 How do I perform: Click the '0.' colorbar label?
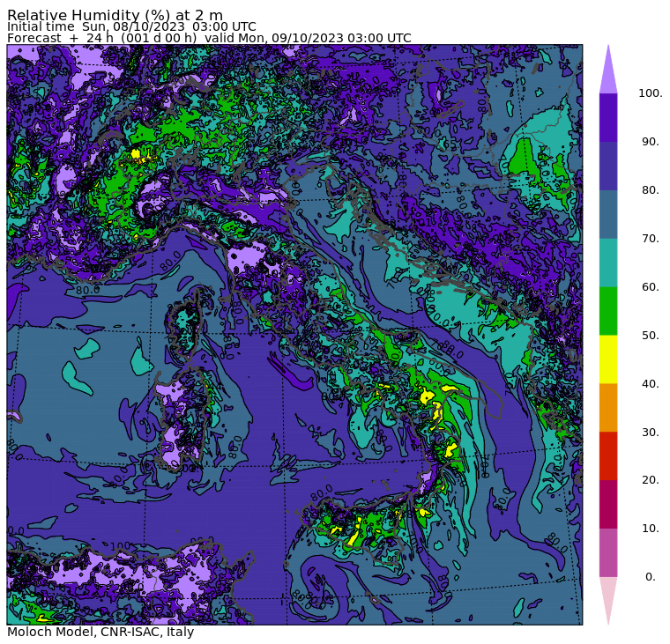[650, 577]
